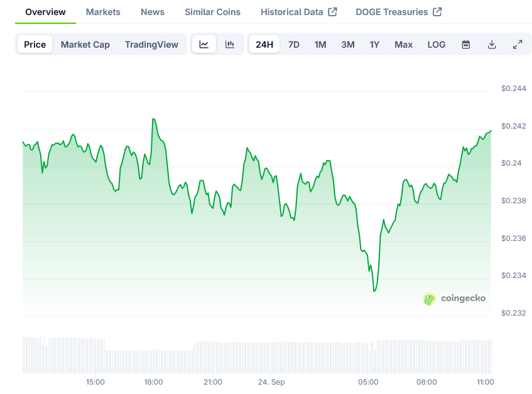Screen dimensions: 532x394
Task: Open the calendar date range picker
Action: point(466,45)
